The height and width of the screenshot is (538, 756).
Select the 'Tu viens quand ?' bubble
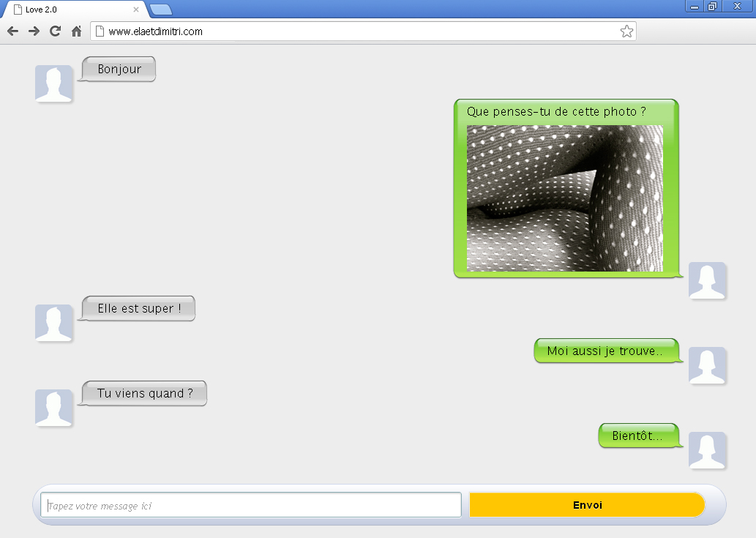pos(144,393)
